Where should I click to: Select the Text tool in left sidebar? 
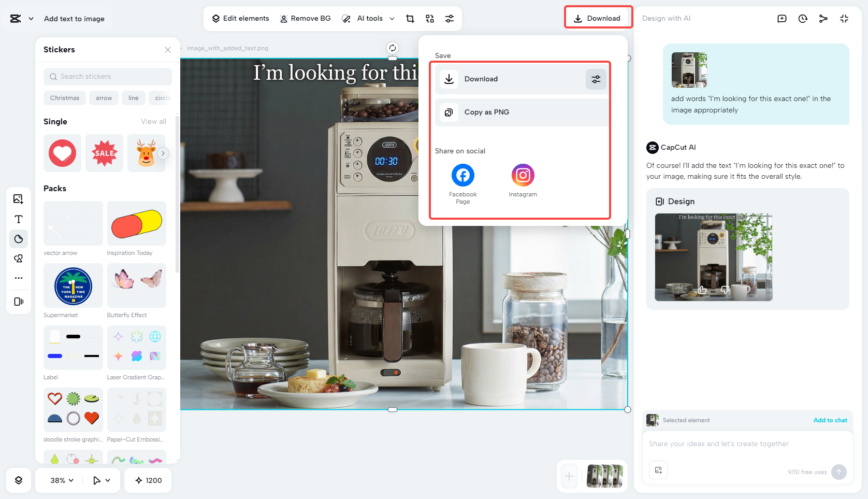click(19, 219)
